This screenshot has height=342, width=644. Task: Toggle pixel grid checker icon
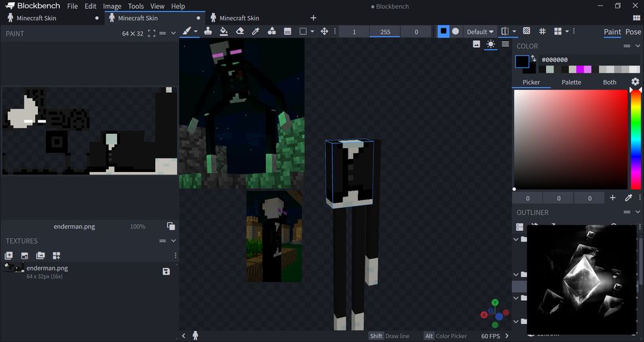(x=527, y=31)
